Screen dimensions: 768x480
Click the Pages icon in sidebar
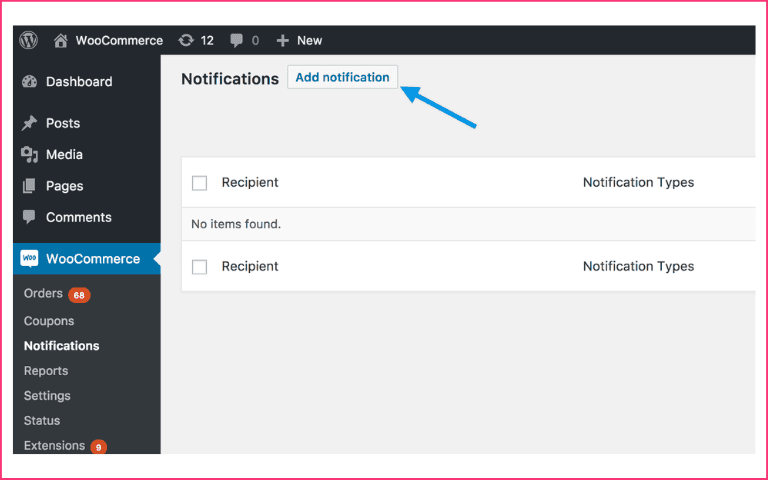(x=29, y=186)
